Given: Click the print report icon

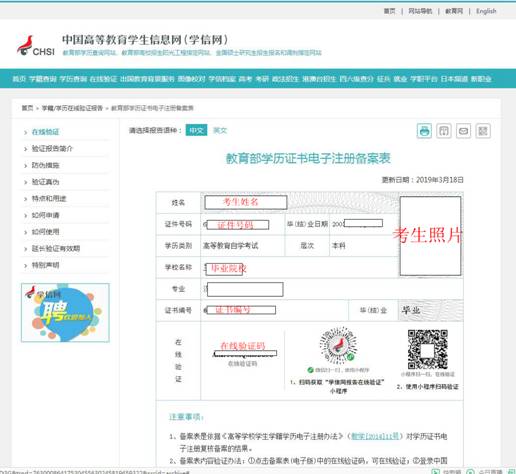Looking at the screenshot, I should (x=424, y=131).
